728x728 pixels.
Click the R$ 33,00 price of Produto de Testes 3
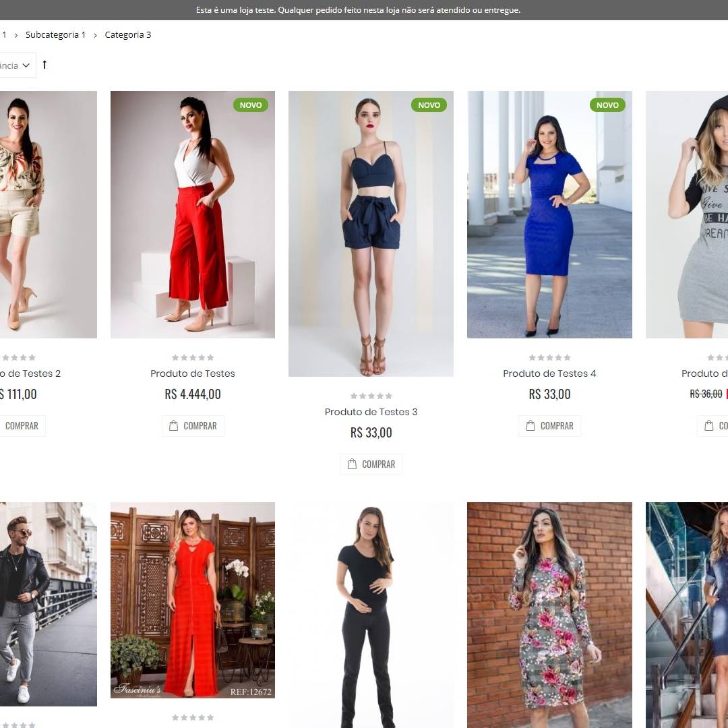click(x=371, y=433)
